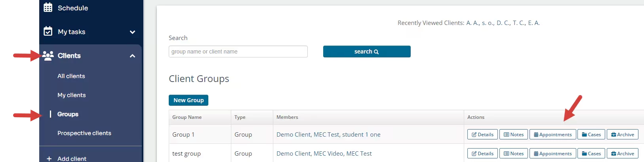This screenshot has width=644, height=162.
Task: Focus the group name search field
Action: coord(238,51)
